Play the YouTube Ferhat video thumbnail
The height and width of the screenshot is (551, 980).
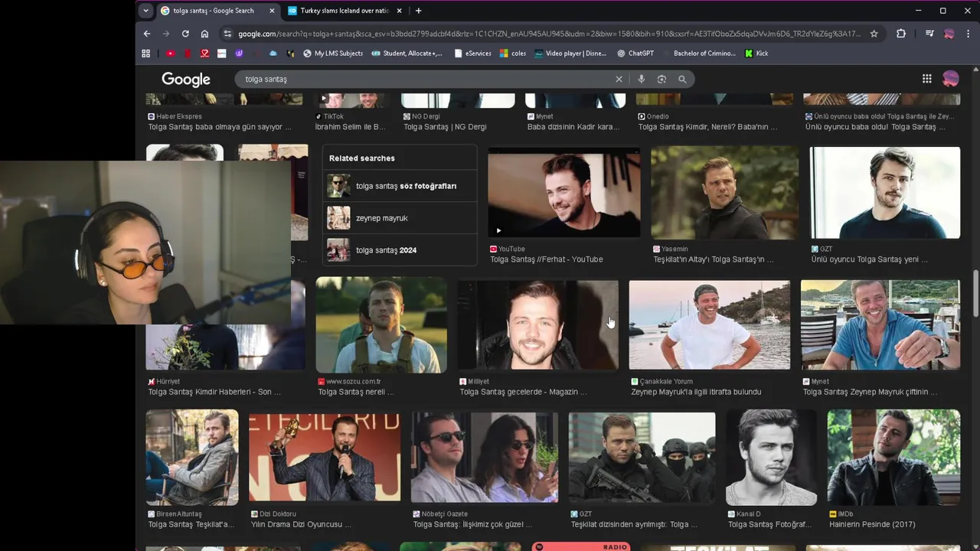click(x=564, y=192)
